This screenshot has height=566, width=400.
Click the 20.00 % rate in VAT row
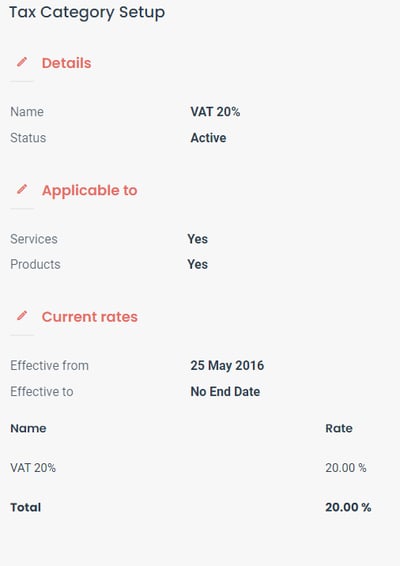coord(346,468)
